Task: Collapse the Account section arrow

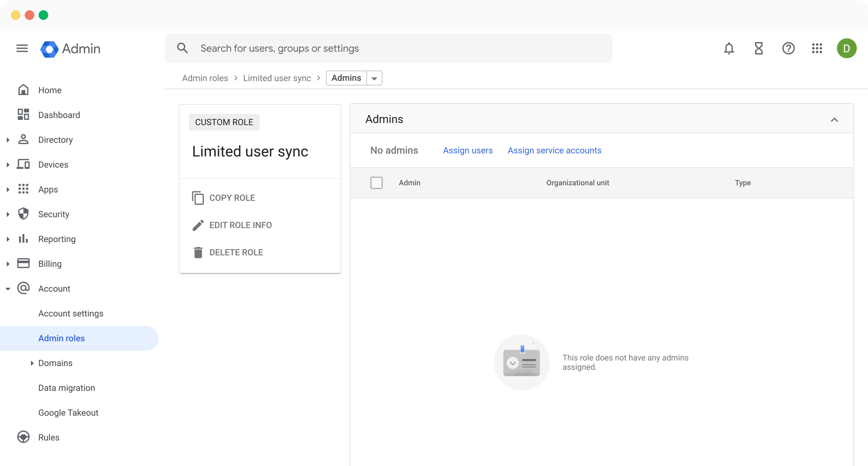Action: (8, 289)
